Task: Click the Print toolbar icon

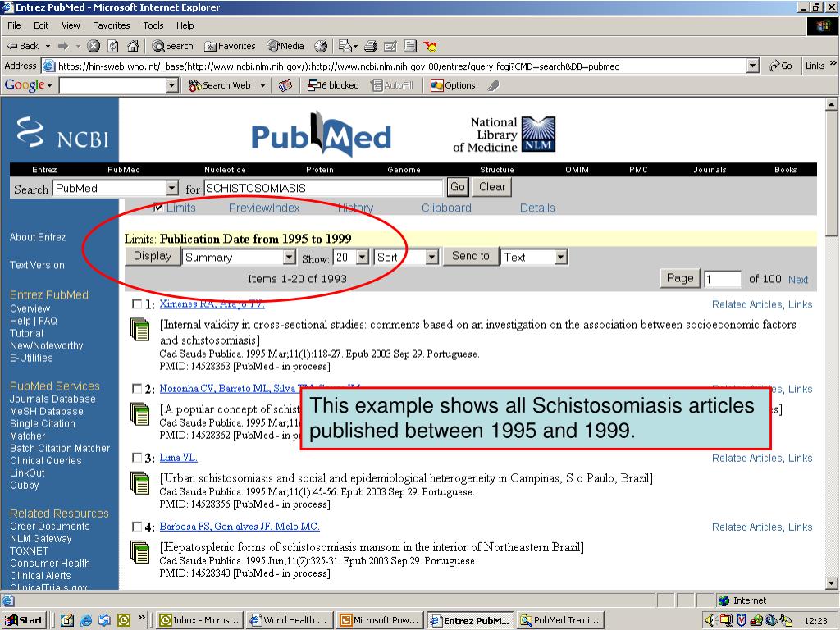Action: tap(371, 46)
